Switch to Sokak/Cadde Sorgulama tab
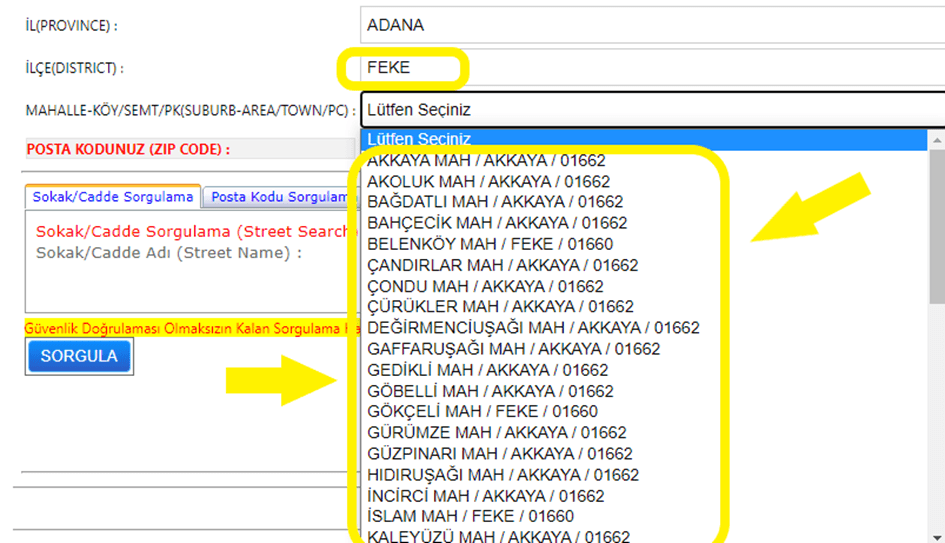The image size is (945, 543). pyautogui.click(x=112, y=197)
